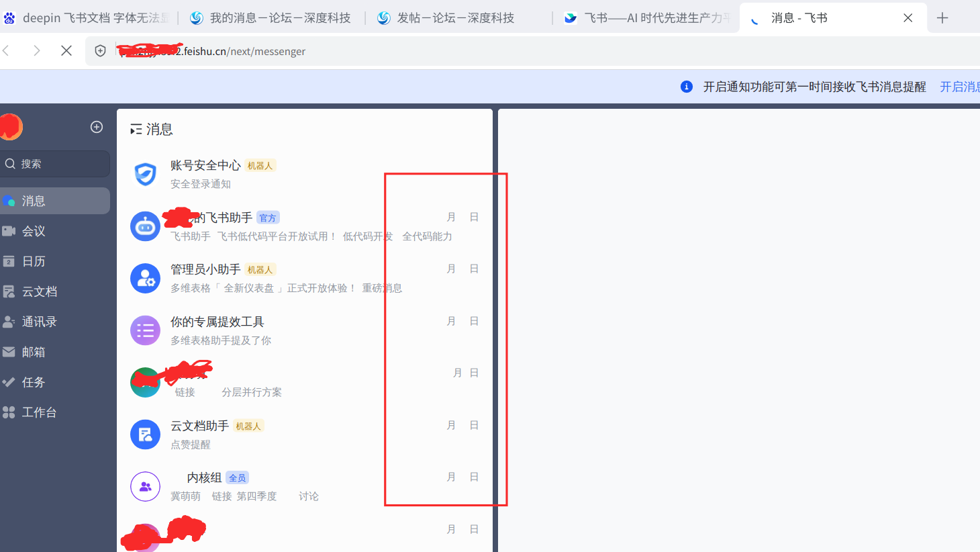Stop loading the page
This screenshot has height=552, width=980.
66,51
